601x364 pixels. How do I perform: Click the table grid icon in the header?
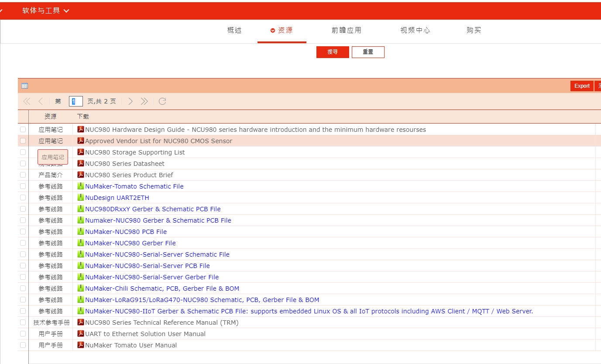coord(24,86)
